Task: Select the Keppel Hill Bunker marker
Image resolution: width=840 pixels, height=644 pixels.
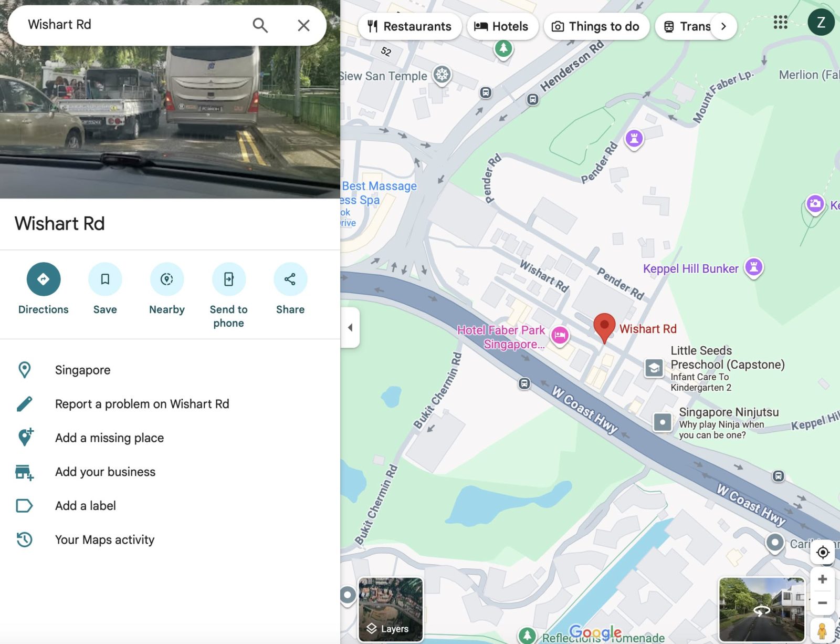Action: tap(754, 267)
